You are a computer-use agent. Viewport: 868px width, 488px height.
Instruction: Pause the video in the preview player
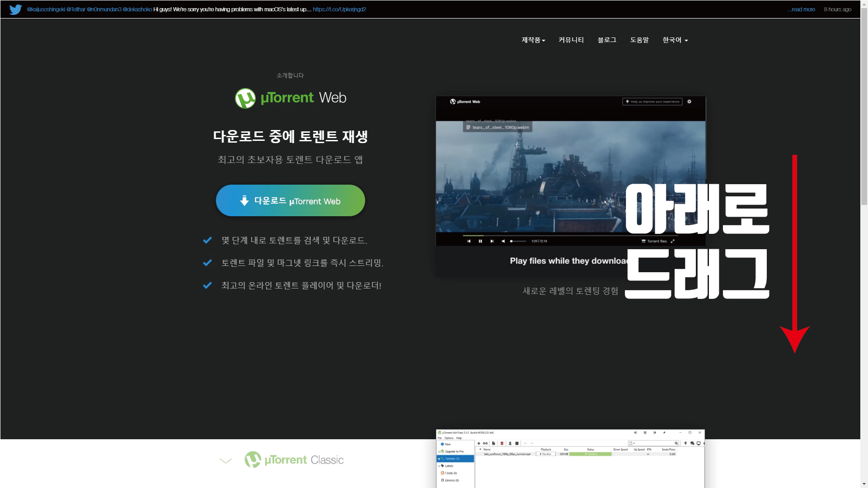(480, 241)
